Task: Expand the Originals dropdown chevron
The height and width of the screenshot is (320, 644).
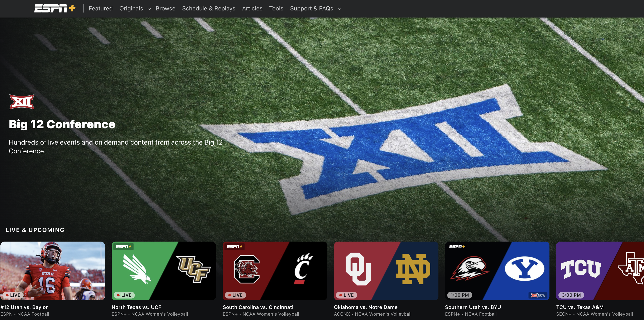Action: point(149,9)
